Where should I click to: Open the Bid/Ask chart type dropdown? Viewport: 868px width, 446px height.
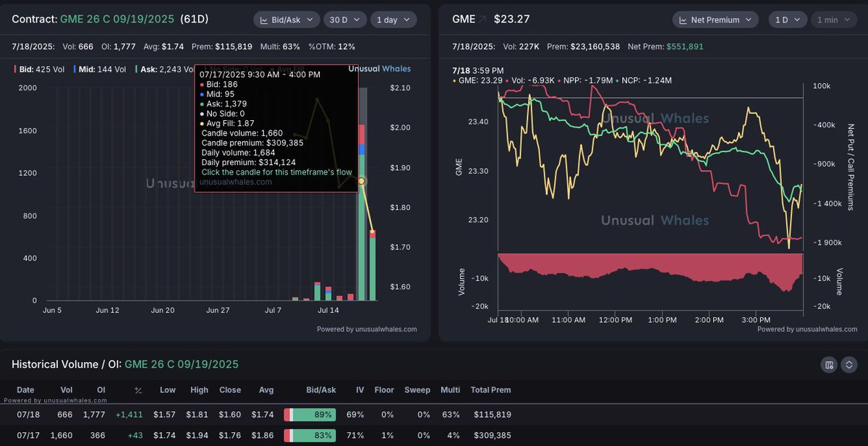click(x=286, y=20)
